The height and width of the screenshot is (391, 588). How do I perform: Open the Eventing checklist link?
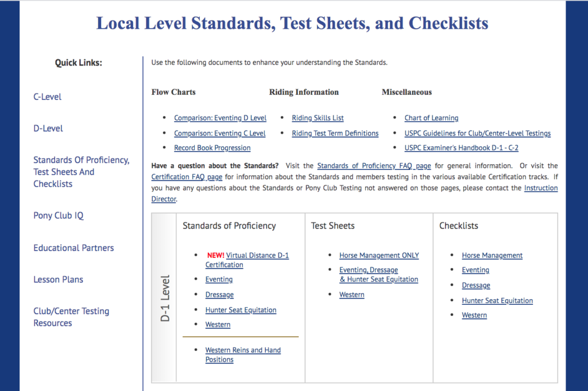click(x=475, y=270)
